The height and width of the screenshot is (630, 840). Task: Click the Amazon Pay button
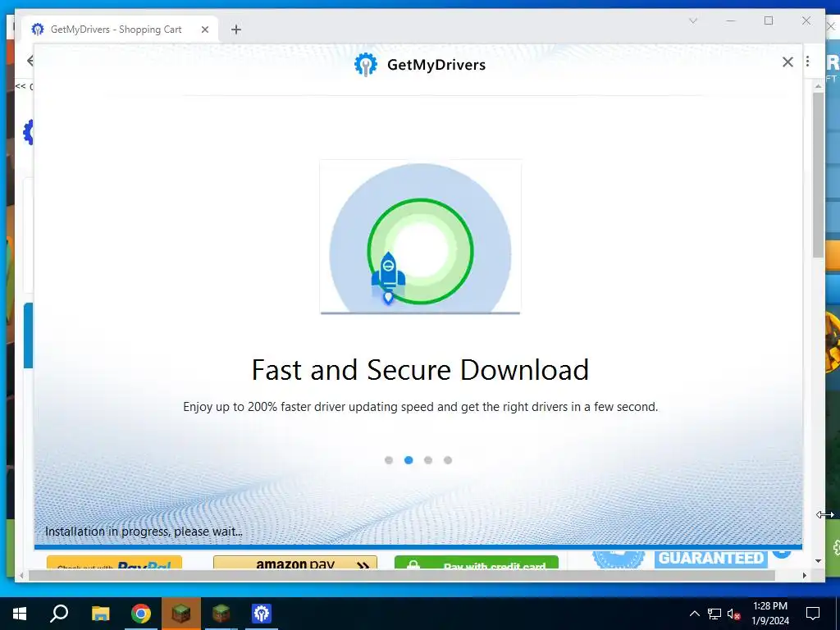(295, 563)
